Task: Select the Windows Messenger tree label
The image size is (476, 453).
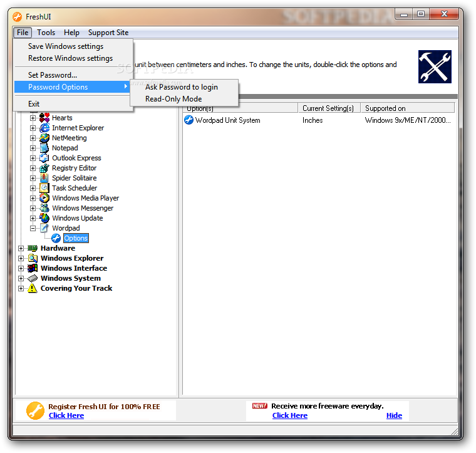Action: [x=83, y=208]
